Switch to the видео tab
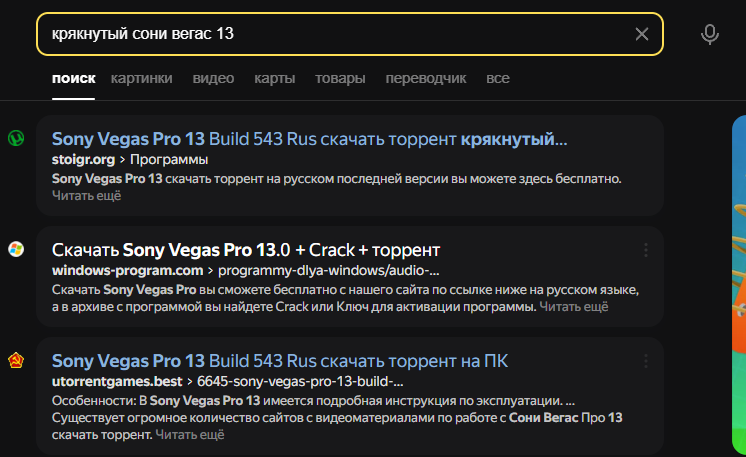 pos(213,78)
